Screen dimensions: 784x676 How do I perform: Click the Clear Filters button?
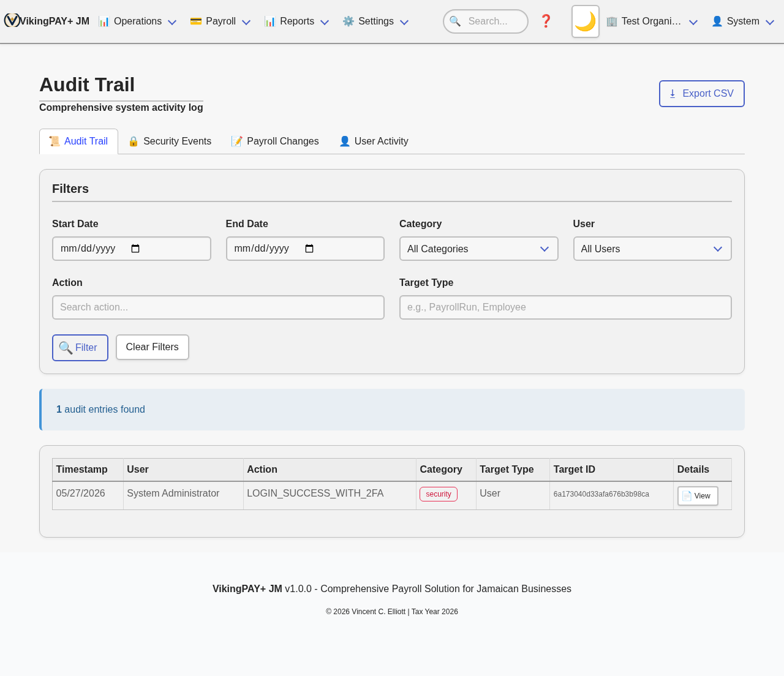[153, 347]
